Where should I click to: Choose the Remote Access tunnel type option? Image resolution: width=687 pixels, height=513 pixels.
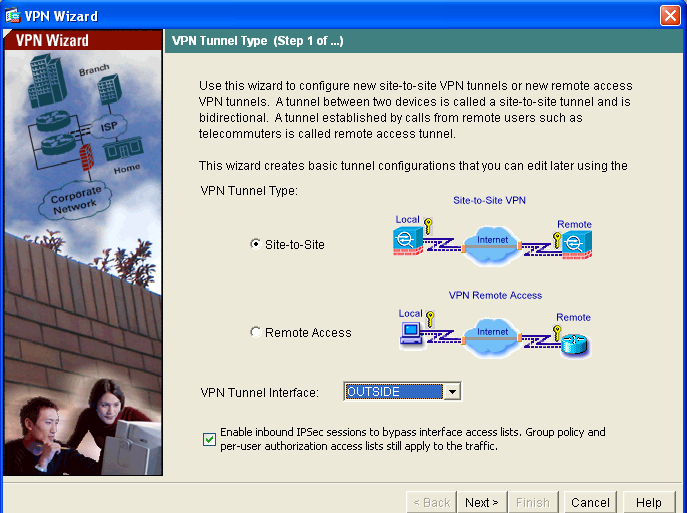(x=256, y=332)
